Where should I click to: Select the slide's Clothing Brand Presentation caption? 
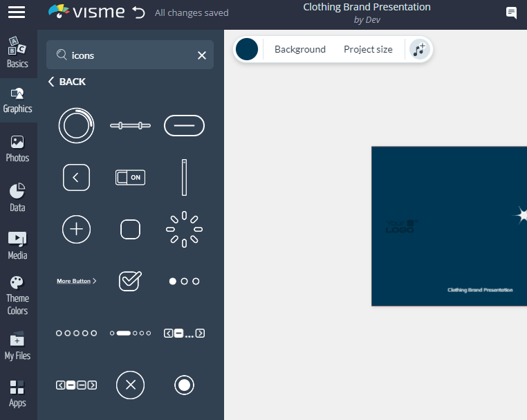pyautogui.click(x=480, y=290)
